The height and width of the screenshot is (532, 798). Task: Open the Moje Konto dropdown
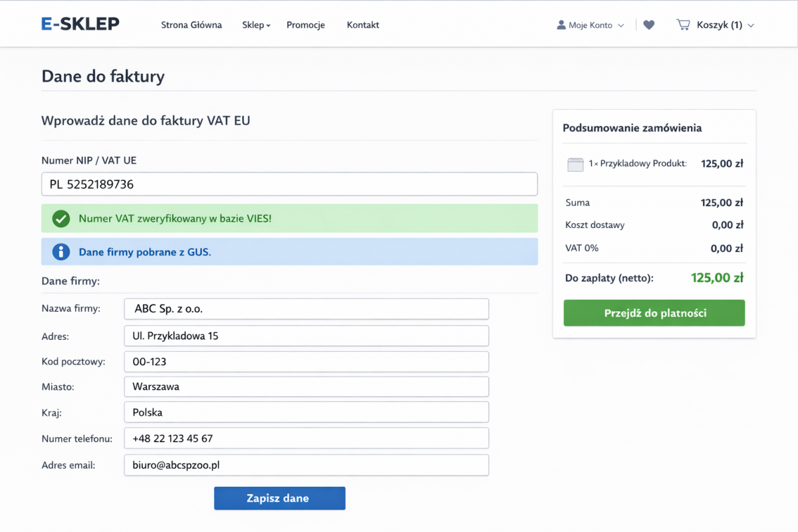point(591,25)
